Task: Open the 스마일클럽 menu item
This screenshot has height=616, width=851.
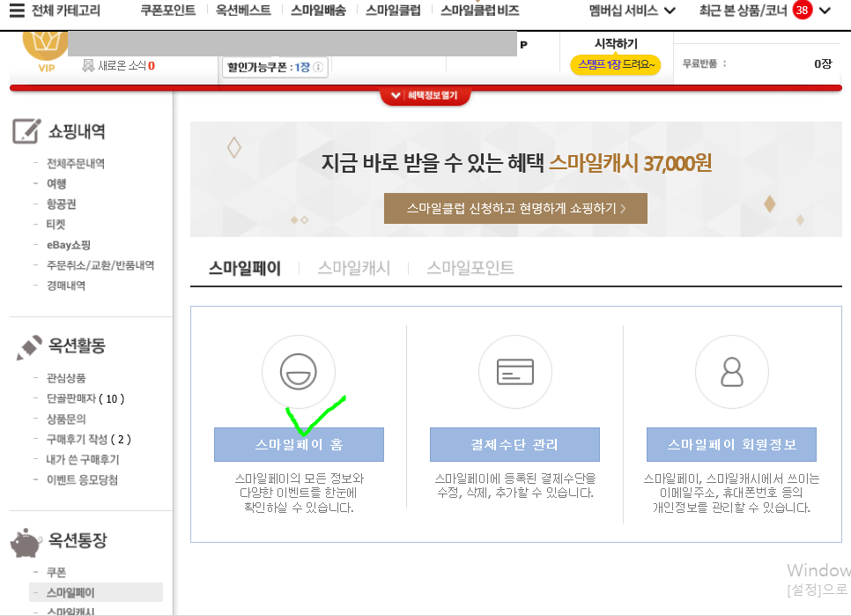Action: tap(393, 11)
